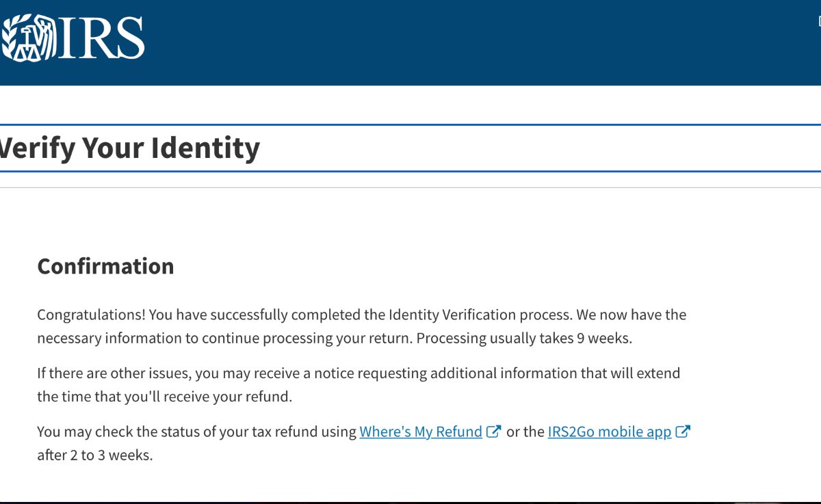Open the Where's My Refund link

(x=421, y=432)
